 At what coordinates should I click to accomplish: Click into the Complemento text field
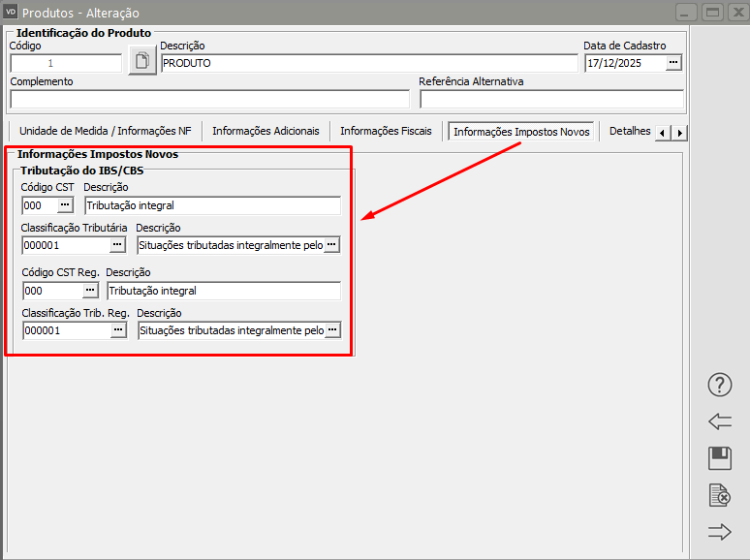[x=209, y=99]
